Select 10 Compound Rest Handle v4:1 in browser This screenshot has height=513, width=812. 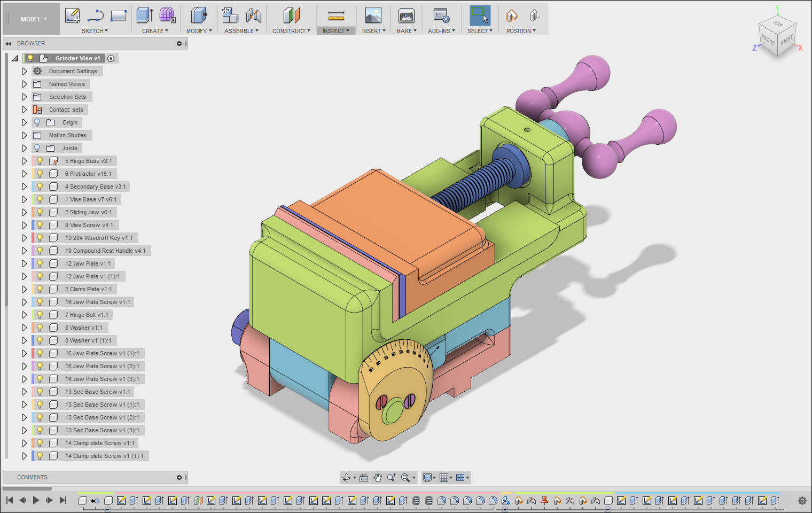[105, 251]
